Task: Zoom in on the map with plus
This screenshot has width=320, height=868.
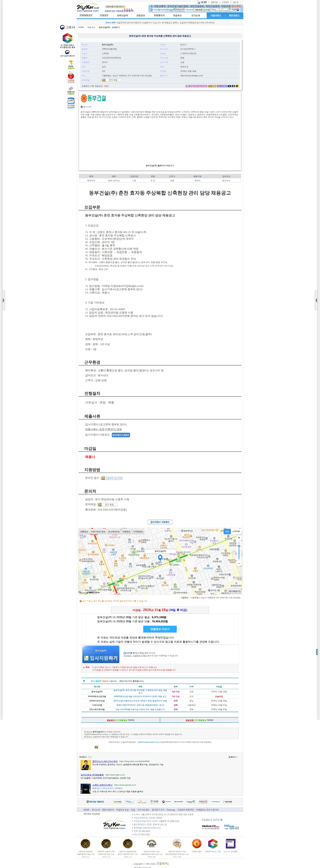Action: pyautogui.click(x=239, y=538)
